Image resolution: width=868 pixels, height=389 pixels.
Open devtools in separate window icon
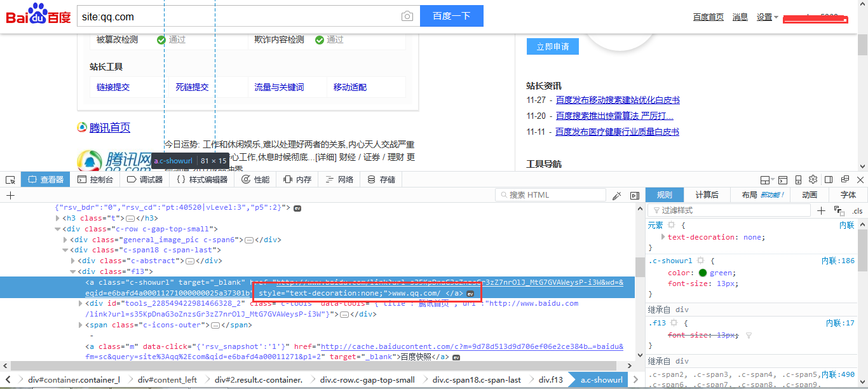tap(844, 180)
